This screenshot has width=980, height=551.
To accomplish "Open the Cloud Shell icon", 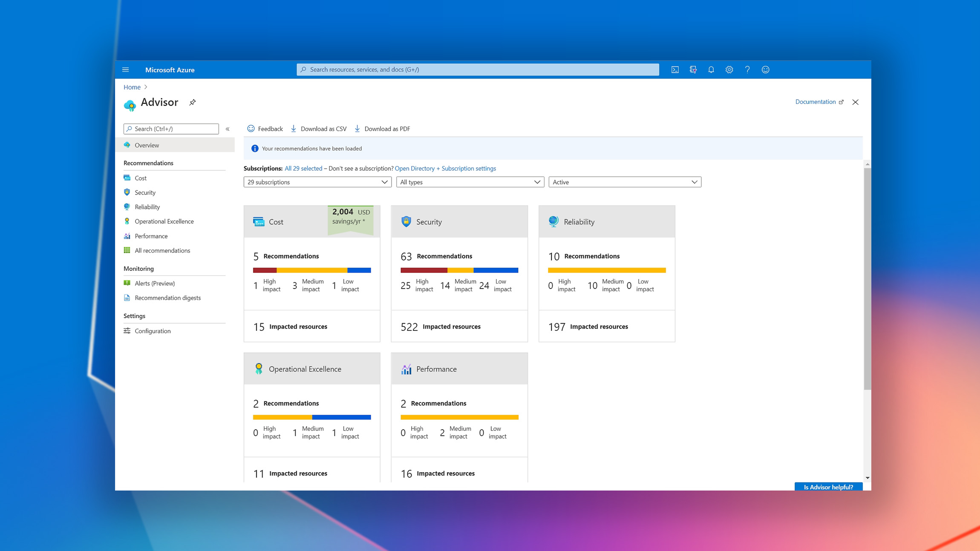I will click(675, 70).
